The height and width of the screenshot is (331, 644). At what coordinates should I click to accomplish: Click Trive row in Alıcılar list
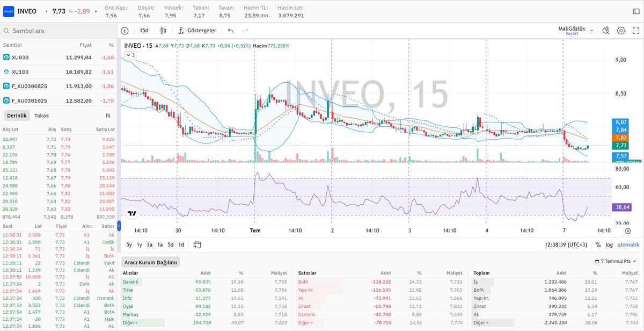point(205,290)
